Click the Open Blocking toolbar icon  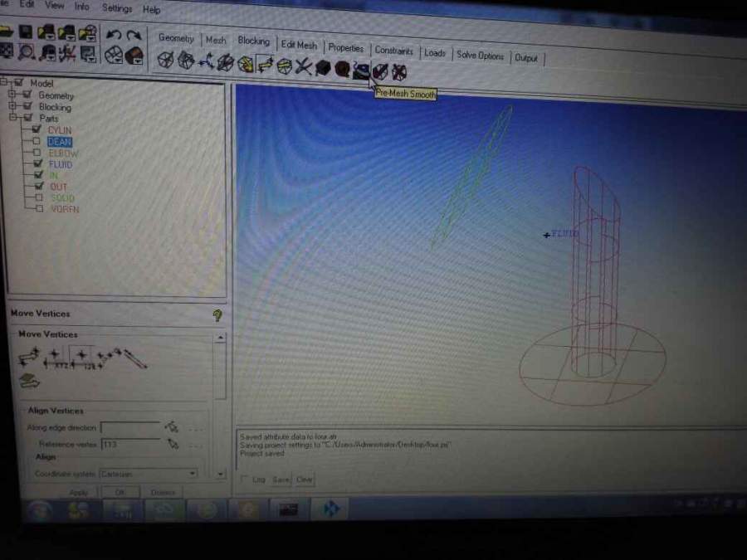(x=88, y=33)
